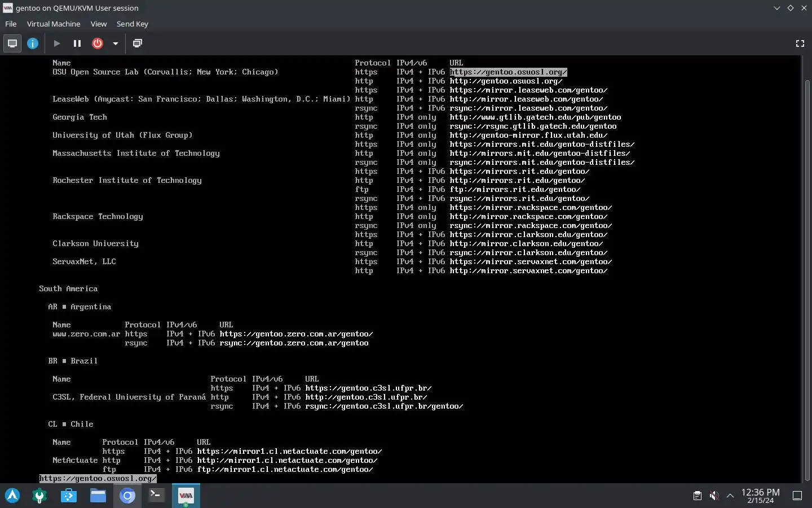Open the Konsole terminal taskbar icon
Image resolution: width=812 pixels, height=508 pixels.
coord(157,496)
